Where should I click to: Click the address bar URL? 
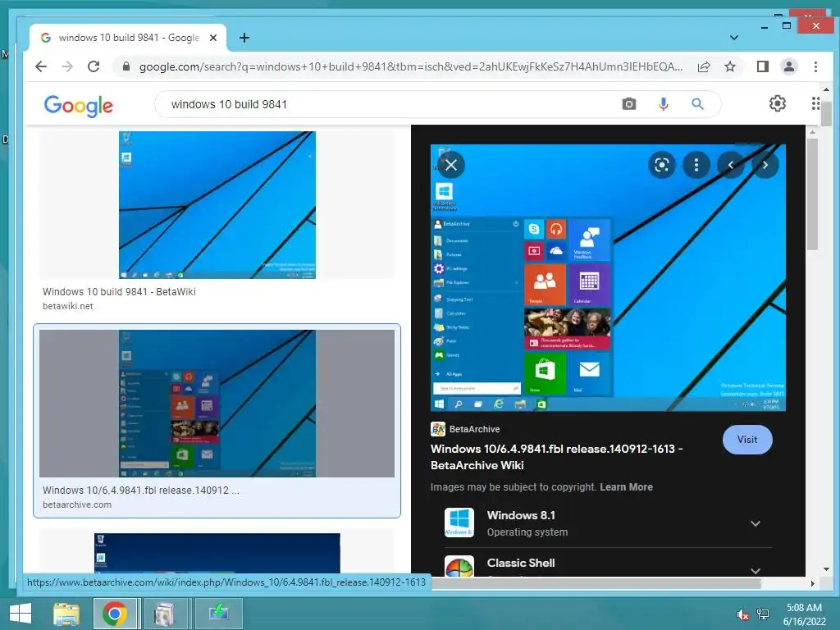tap(411, 66)
